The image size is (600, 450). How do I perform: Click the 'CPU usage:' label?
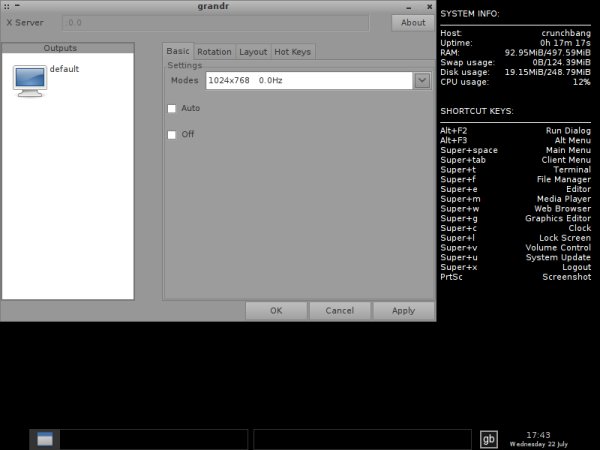click(465, 82)
